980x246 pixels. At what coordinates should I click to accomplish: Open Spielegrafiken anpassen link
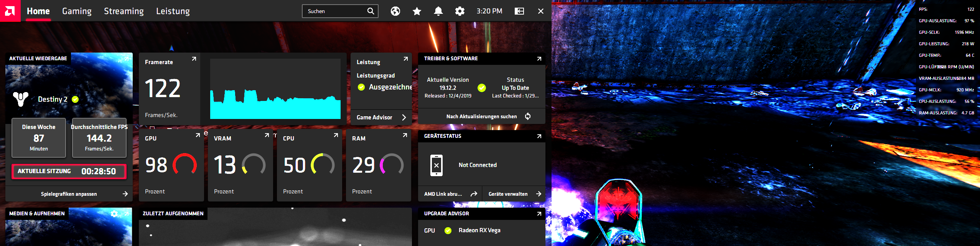coord(69,194)
